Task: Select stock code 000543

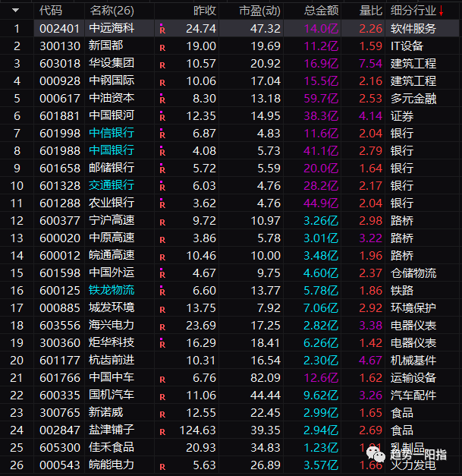Action: click(60, 465)
